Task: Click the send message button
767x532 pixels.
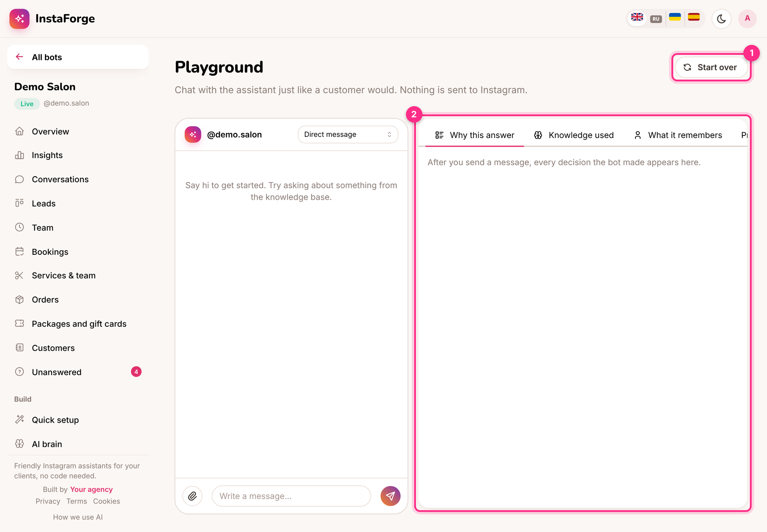Action: click(x=390, y=496)
